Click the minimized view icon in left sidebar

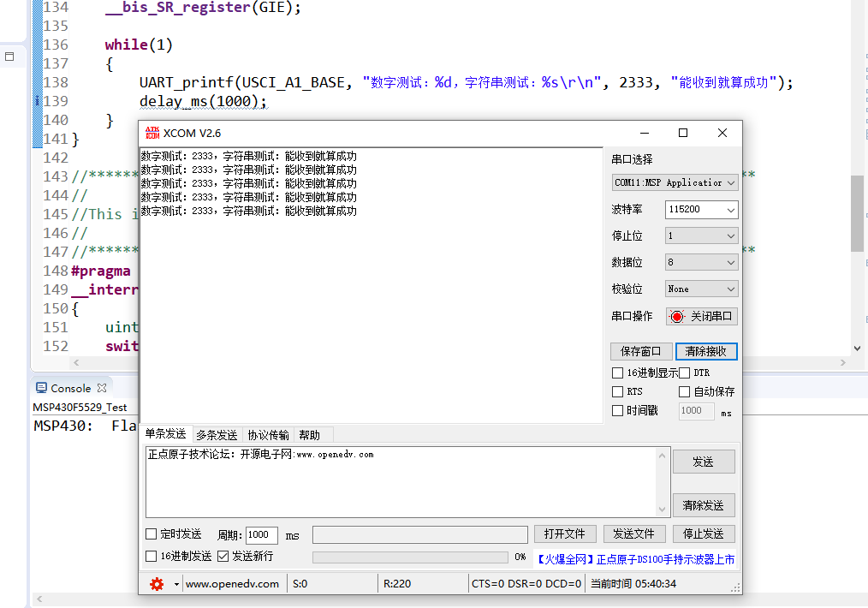click(x=9, y=57)
